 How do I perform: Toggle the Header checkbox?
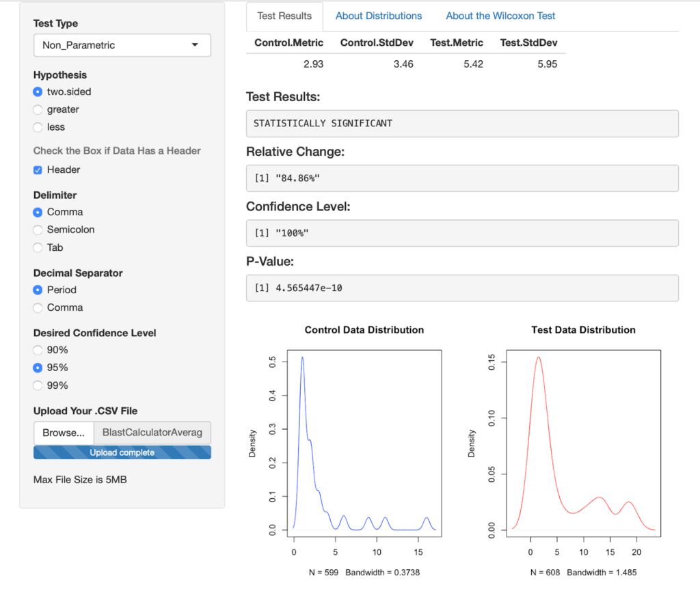tap(38, 169)
